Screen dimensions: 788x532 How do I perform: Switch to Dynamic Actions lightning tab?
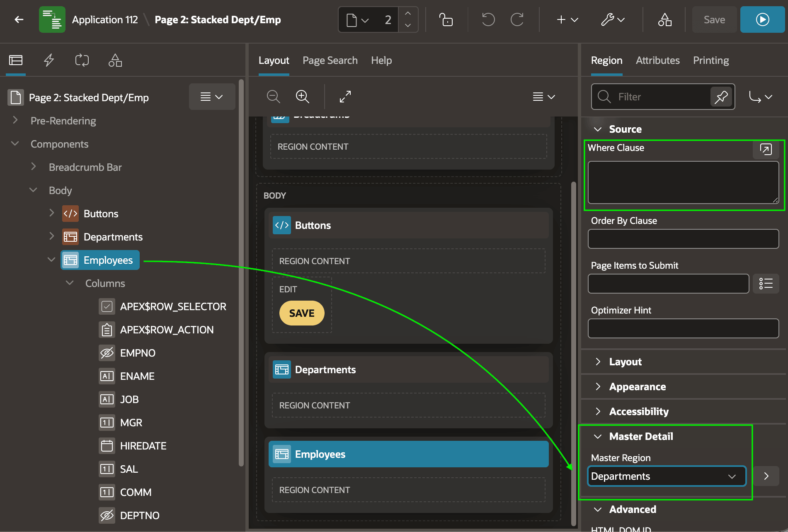(x=49, y=61)
